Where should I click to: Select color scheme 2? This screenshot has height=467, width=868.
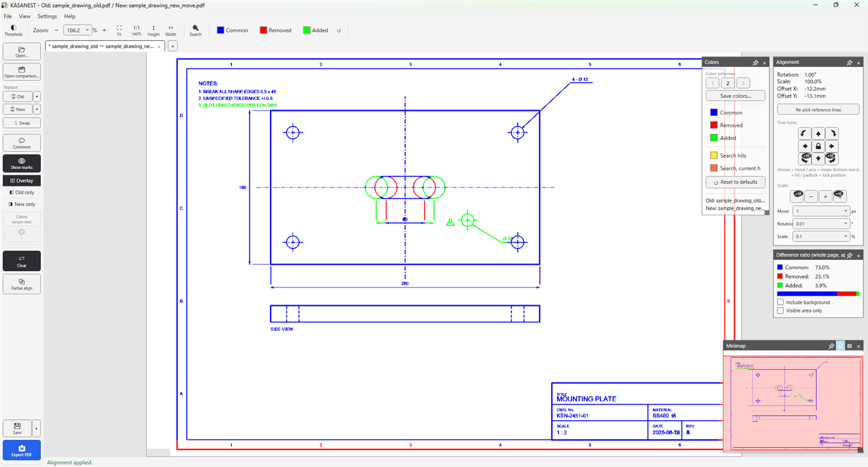728,83
